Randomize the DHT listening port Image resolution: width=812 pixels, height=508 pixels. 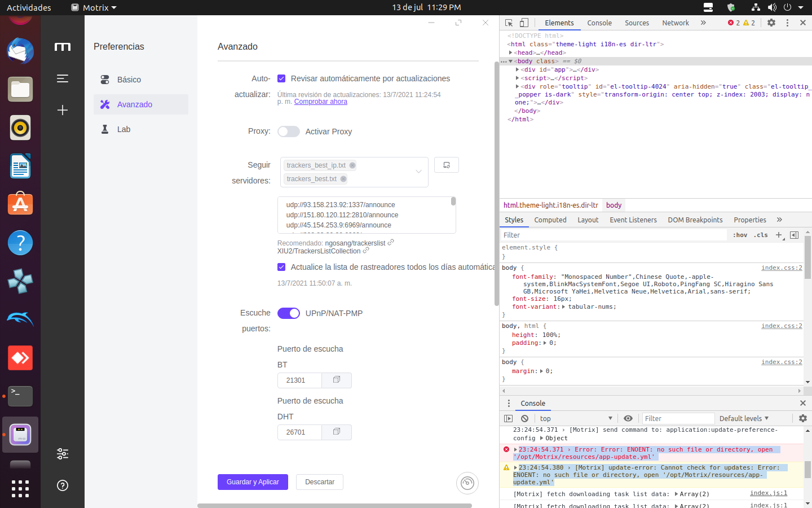pyautogui.click(x=337, y=432)
